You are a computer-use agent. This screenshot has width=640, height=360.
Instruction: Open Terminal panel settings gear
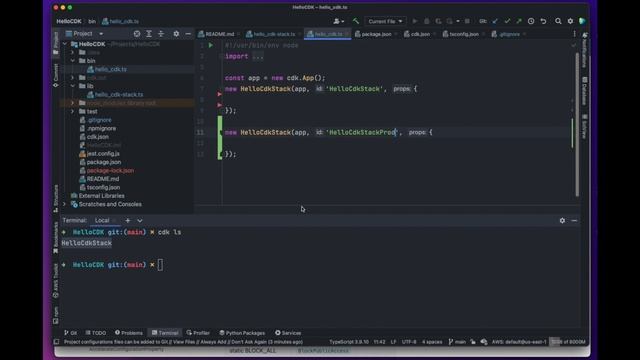(x=562, y=220)
